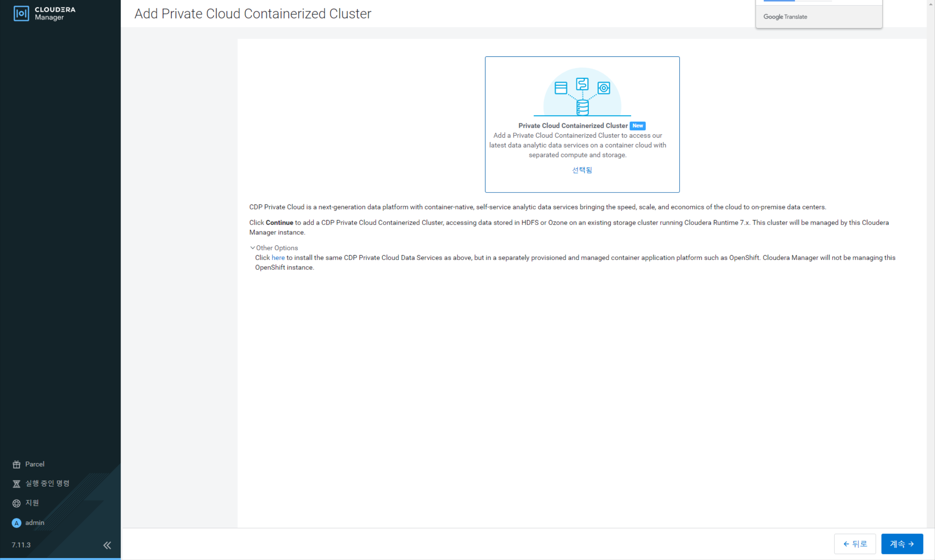The height and width of the screenshot is (560, 935).
Task: Click the New badge on cluster card
Action: pyautogui.click(x=637, y=126)
